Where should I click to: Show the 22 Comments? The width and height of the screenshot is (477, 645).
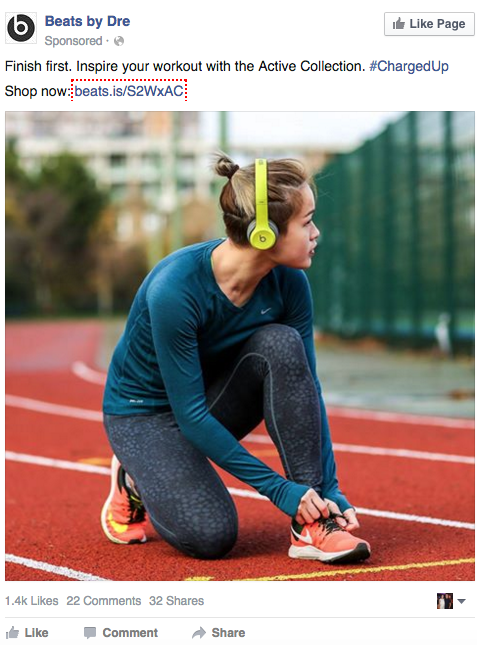pyautogui.click(x=104, y=601)
